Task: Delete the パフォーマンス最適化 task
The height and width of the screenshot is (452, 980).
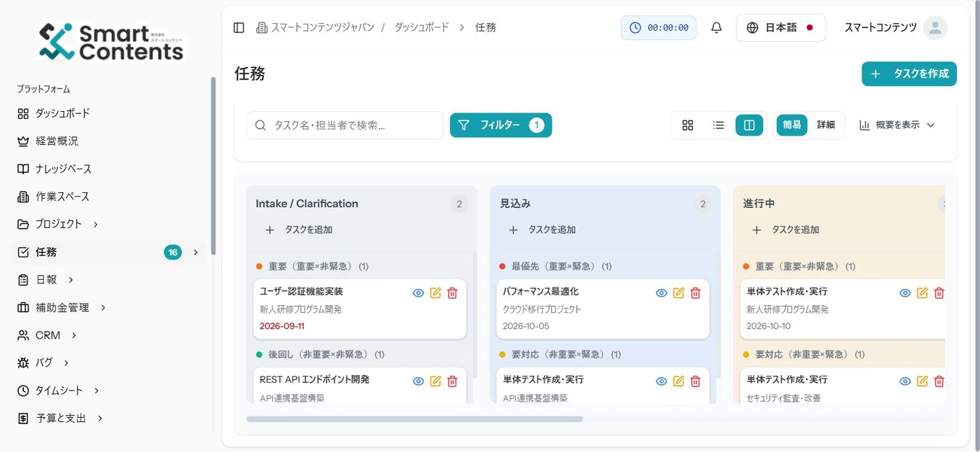Action: (x=695, y=293)
